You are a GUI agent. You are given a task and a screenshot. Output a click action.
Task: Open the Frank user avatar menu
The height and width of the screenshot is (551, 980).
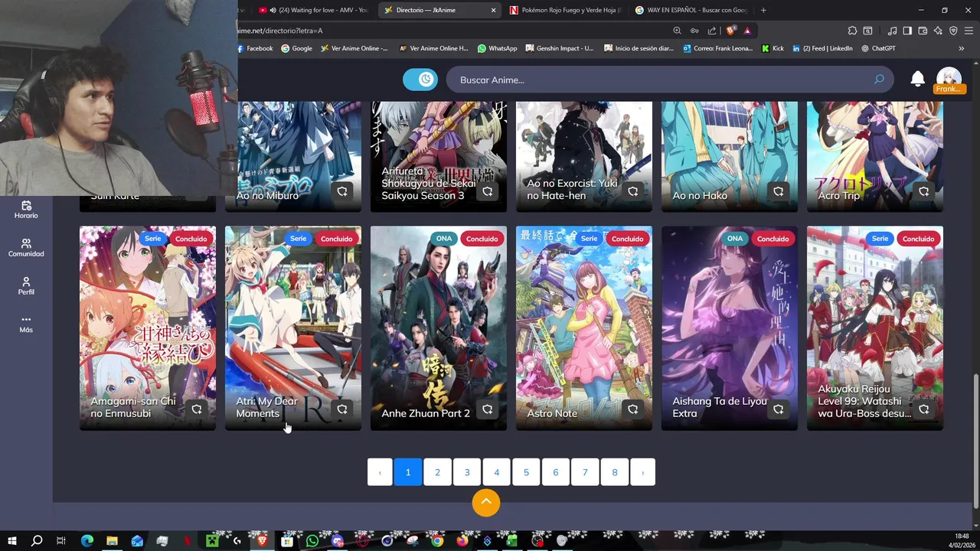click(949, 80)
